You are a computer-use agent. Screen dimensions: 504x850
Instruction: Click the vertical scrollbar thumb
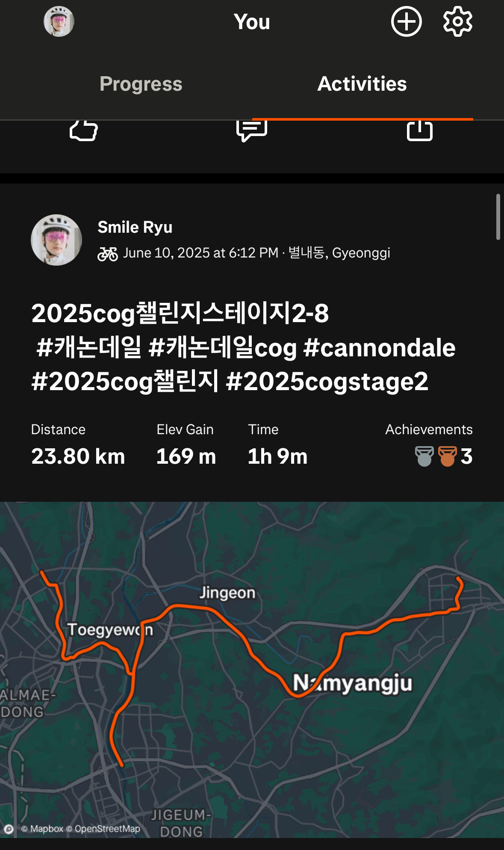498,217
